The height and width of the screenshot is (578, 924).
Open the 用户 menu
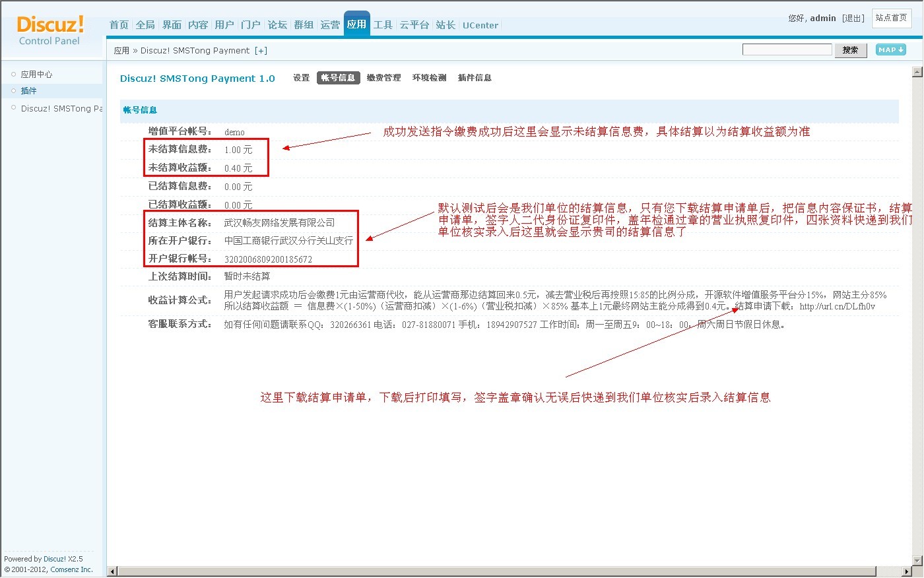pyautogui.click(x=224, y=25)
